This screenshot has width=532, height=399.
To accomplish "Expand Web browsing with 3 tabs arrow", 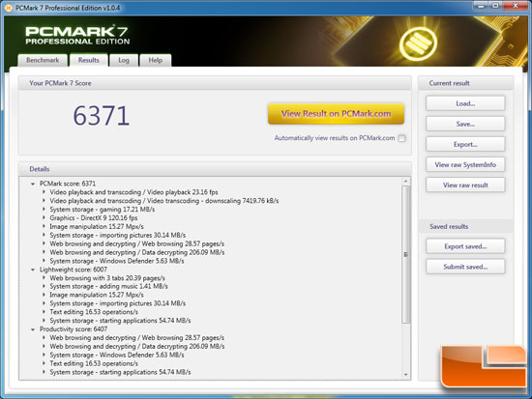I will [44, 277].
